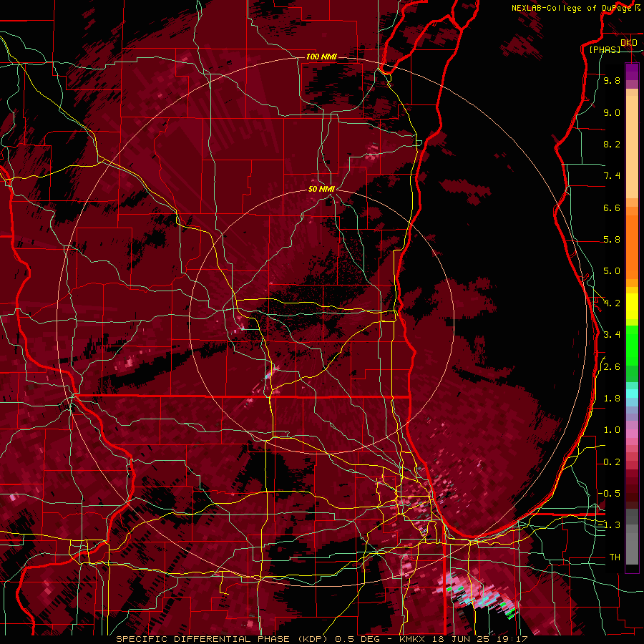Click the cyan segment of the color bar
Screen dimensions: 644x644
[x=632, y=394]
